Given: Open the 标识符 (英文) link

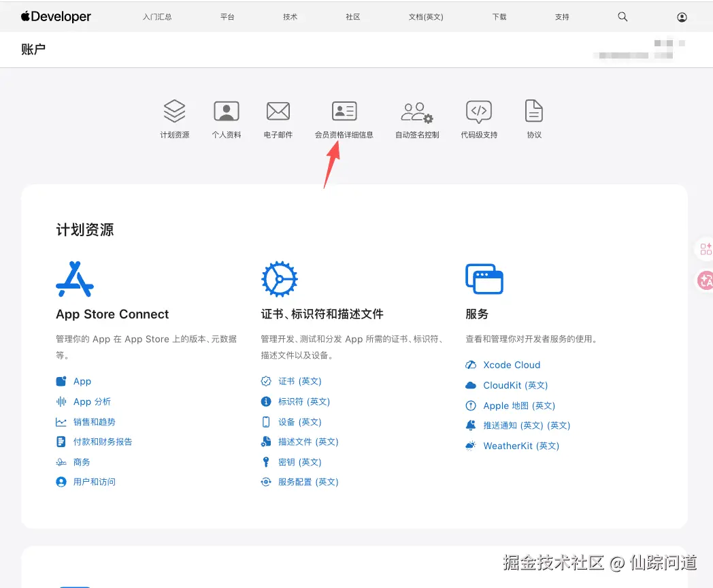Looking at the screenshot, I should point(304,402).
